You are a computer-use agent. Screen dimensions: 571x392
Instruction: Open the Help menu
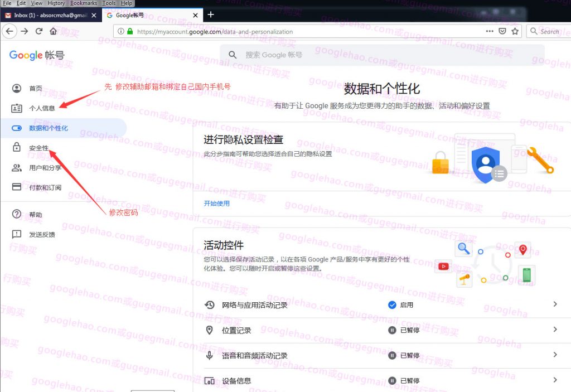[x=127, y=3]
